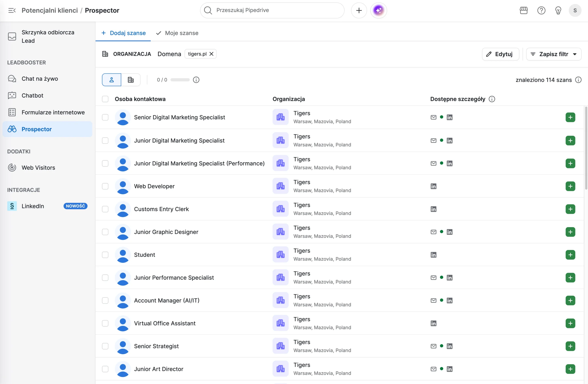588x384 pixels.
Task: Collapse the sidebar menu icon
Action: [x=12, y=10]
